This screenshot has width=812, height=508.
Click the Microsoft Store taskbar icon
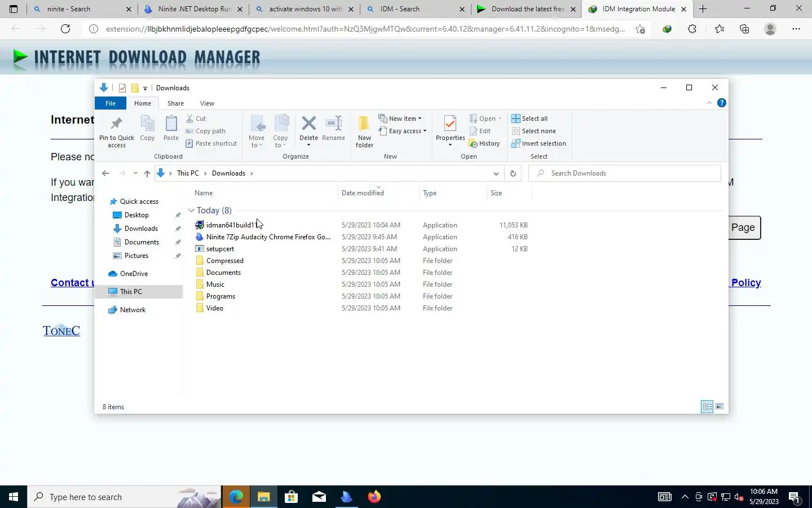(291, 497)
